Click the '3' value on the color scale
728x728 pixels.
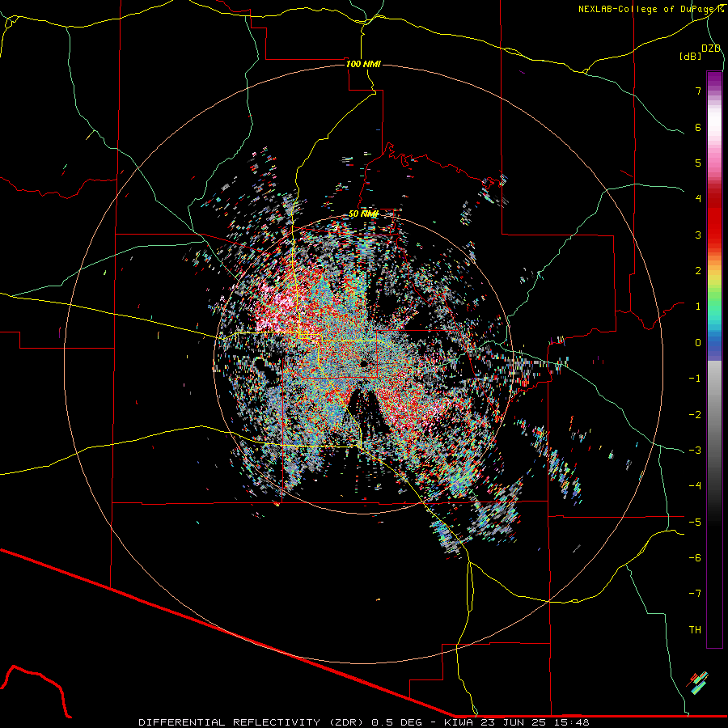[x=698, y=235]
